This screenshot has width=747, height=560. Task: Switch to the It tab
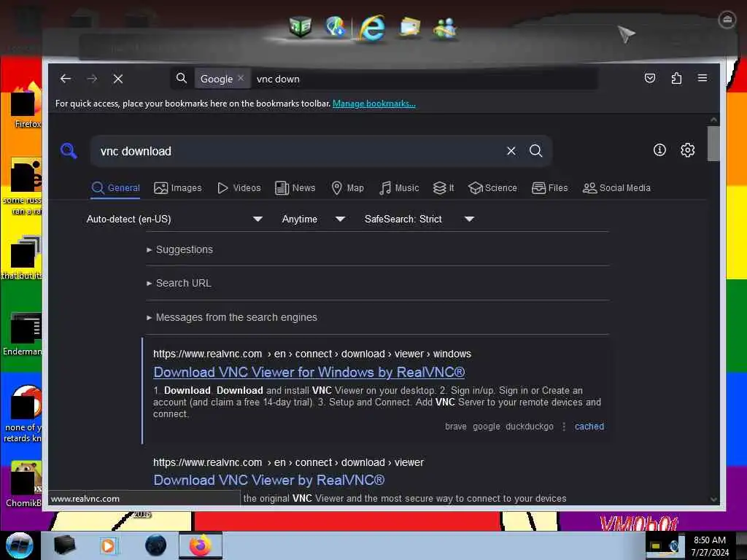click(444, 188)
